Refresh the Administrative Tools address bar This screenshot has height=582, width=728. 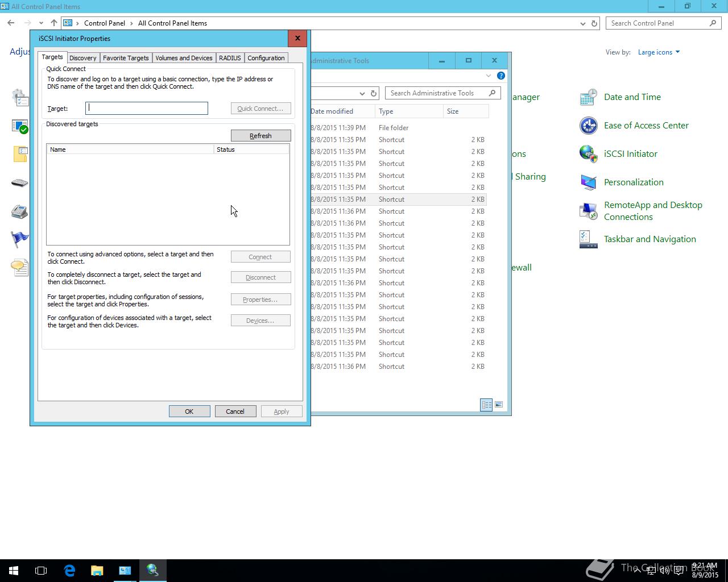[374, 93]
